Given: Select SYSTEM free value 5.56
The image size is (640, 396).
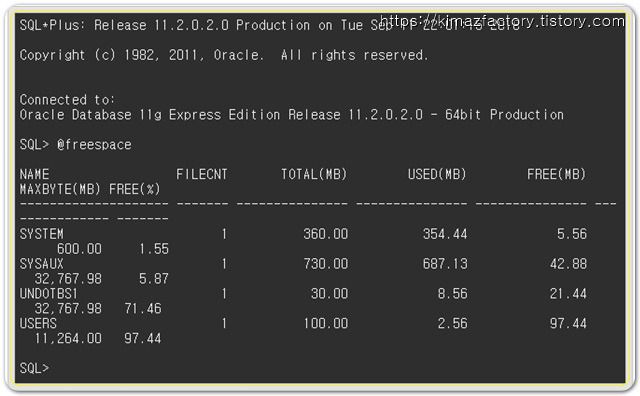Looking at the screenshot, I should (572, 234).
